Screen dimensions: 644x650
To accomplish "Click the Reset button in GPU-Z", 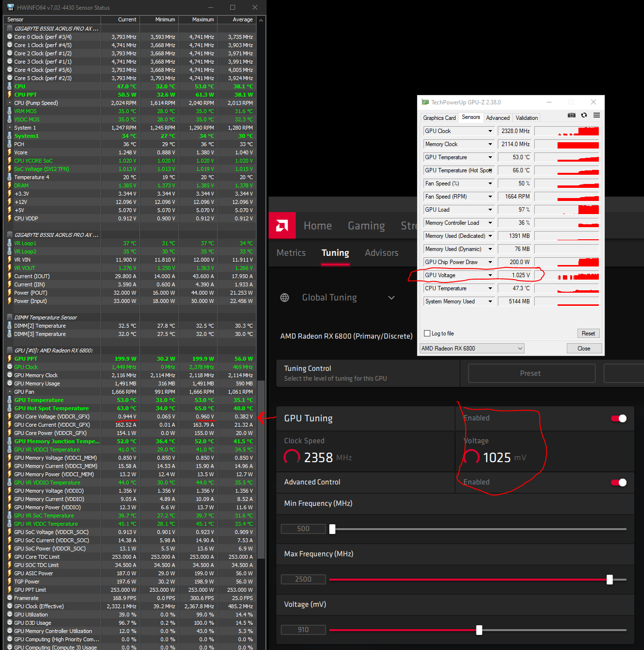I will [588, 333].
